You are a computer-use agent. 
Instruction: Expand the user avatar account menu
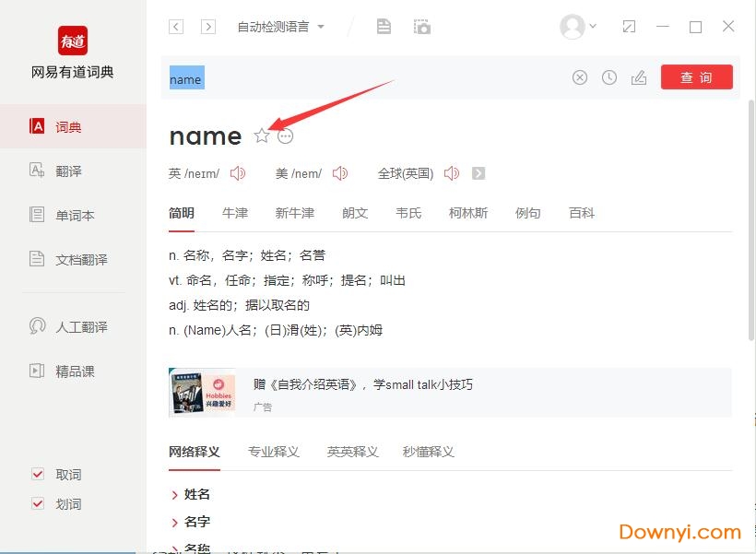(578, 27)
